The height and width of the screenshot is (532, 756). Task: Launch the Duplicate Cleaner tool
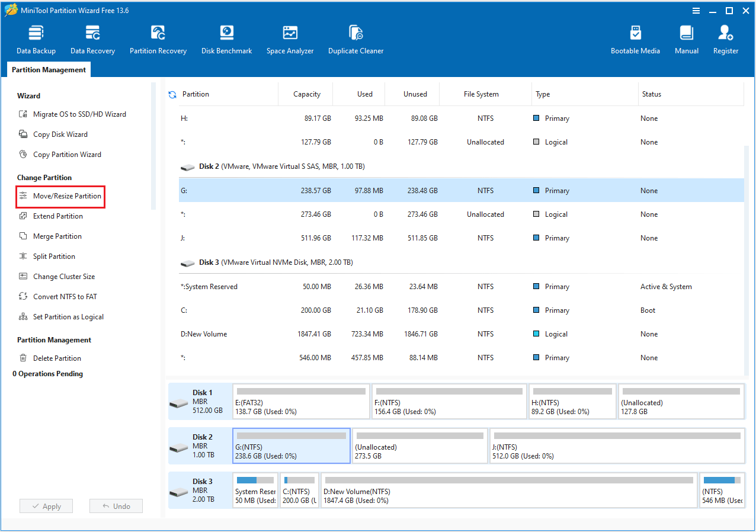(x=355, y=40)
